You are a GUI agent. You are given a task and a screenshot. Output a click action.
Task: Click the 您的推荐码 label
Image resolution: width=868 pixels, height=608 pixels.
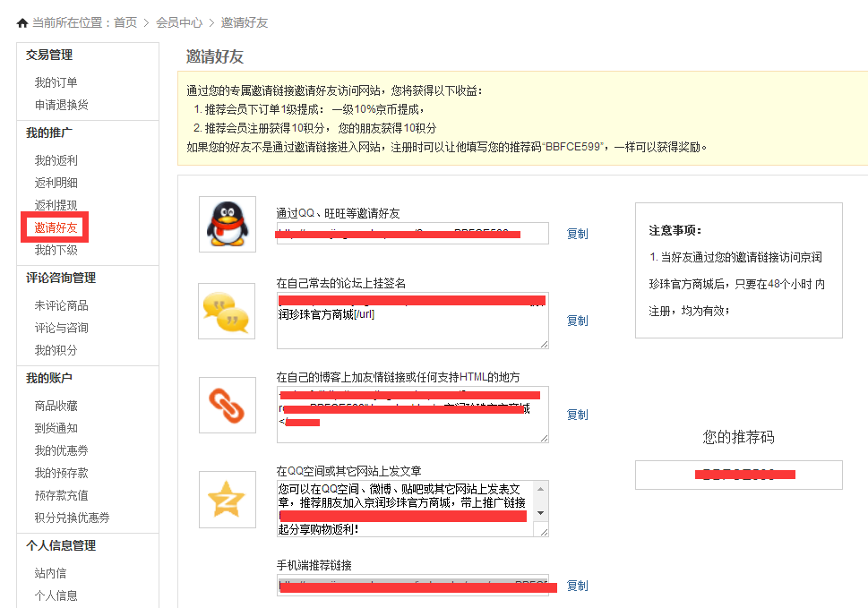pos(738,437)
